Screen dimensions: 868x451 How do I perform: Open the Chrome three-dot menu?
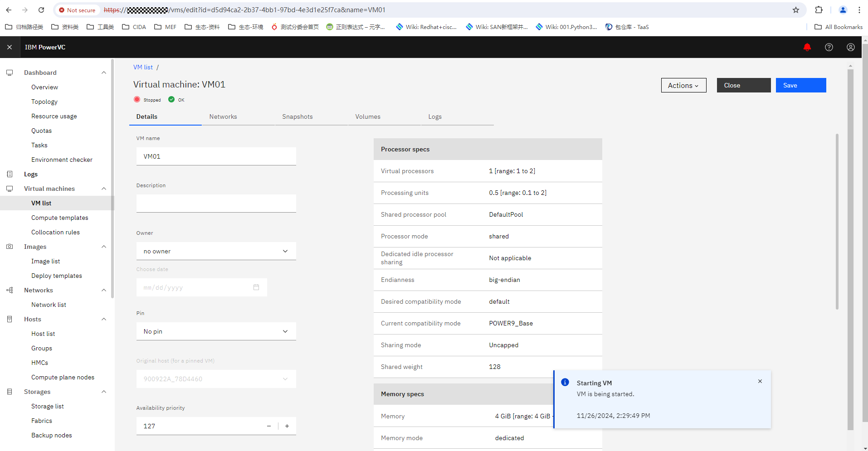859,10
